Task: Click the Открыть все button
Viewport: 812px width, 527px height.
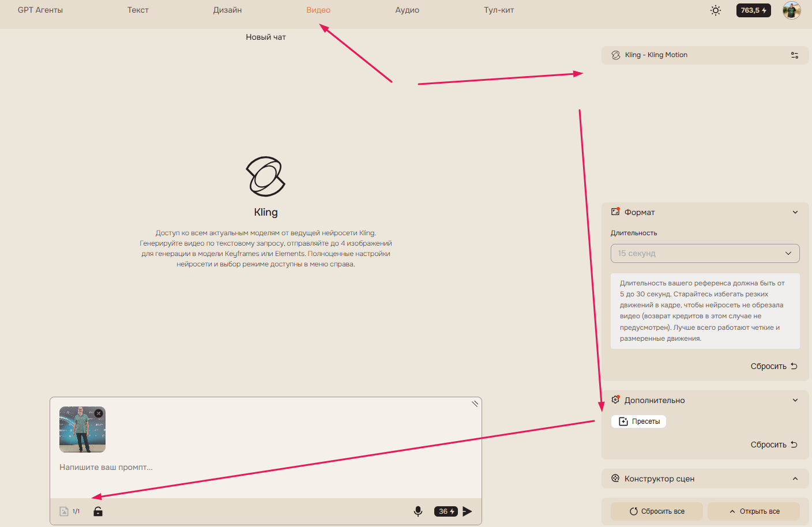Action: click(754, 511)
